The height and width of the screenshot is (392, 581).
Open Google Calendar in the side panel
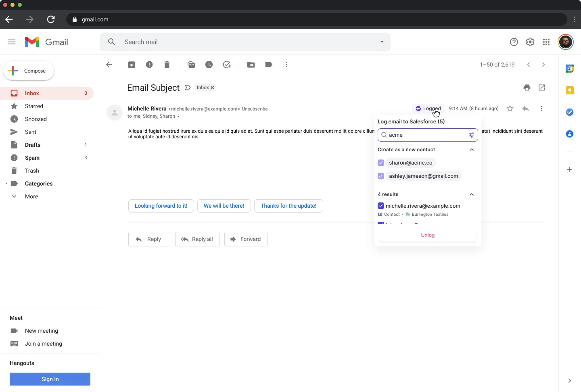[x=570, y=69]
